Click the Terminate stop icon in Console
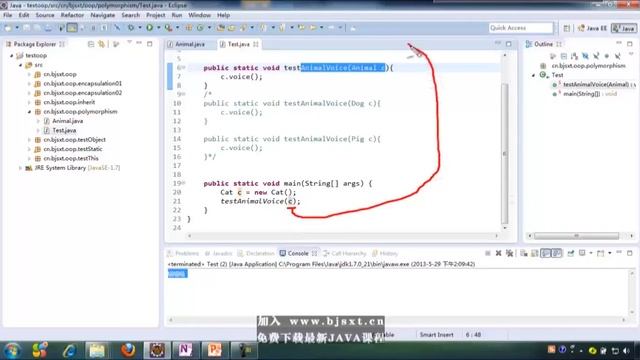 488,253
